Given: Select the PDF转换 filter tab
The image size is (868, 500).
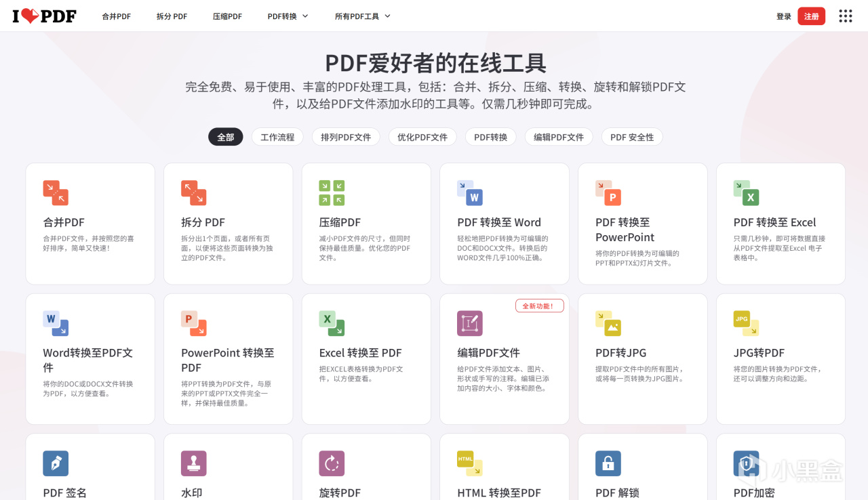Looking at the screenshot, I should 491,137.
